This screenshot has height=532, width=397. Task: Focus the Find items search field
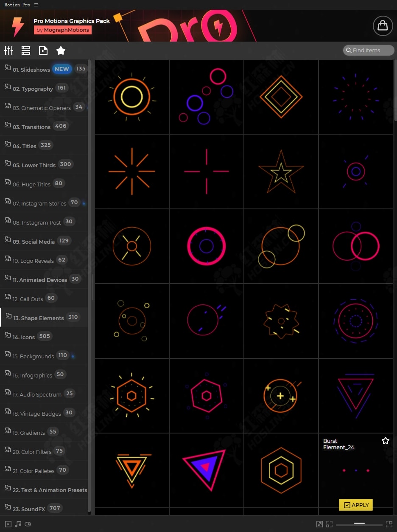[369, 50]
